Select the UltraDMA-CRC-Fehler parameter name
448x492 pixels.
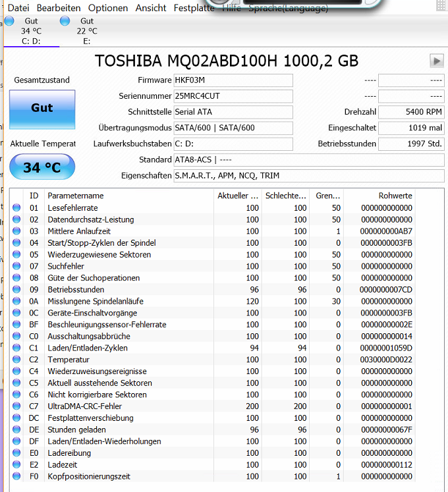pos(84,406)
